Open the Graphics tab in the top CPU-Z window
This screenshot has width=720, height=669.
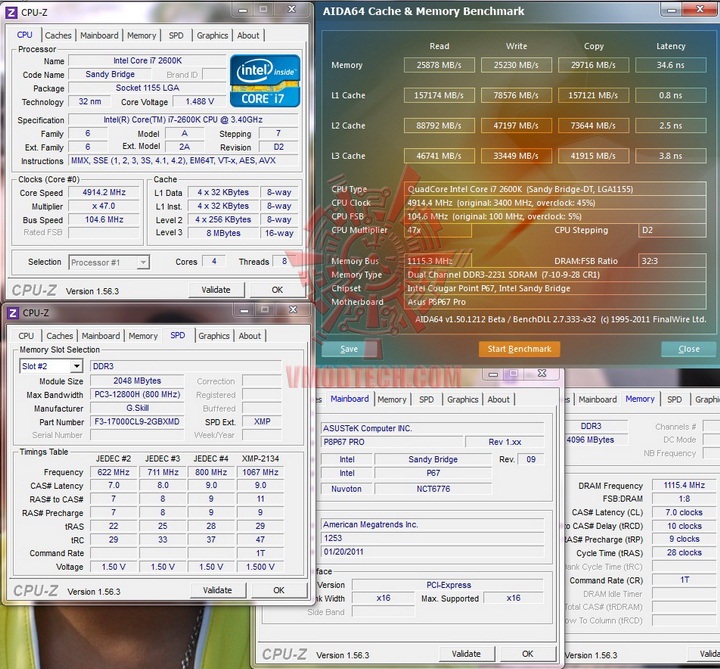pyautogui.click(x=212, y=35)
